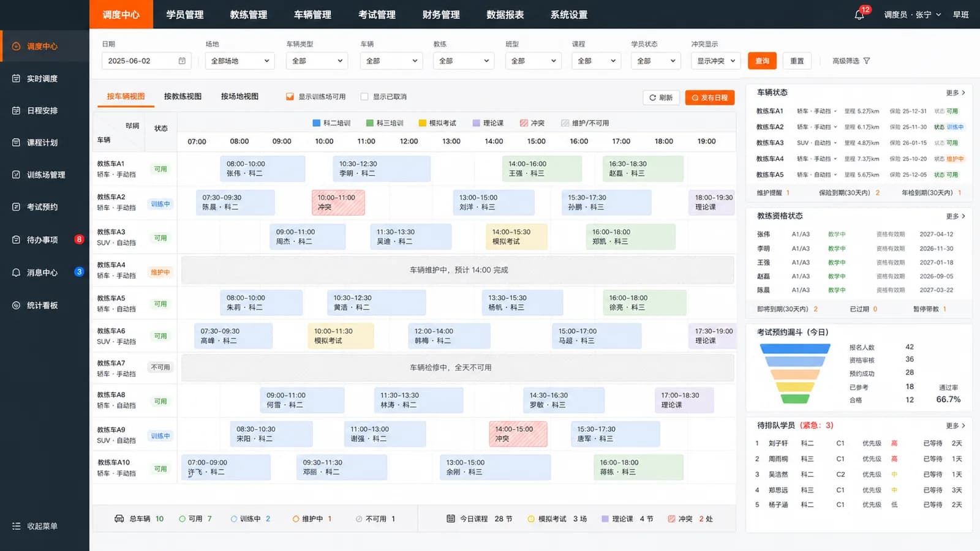Open the 班型 dropdown
The image size is (980, 551).
tap(533, 61)
